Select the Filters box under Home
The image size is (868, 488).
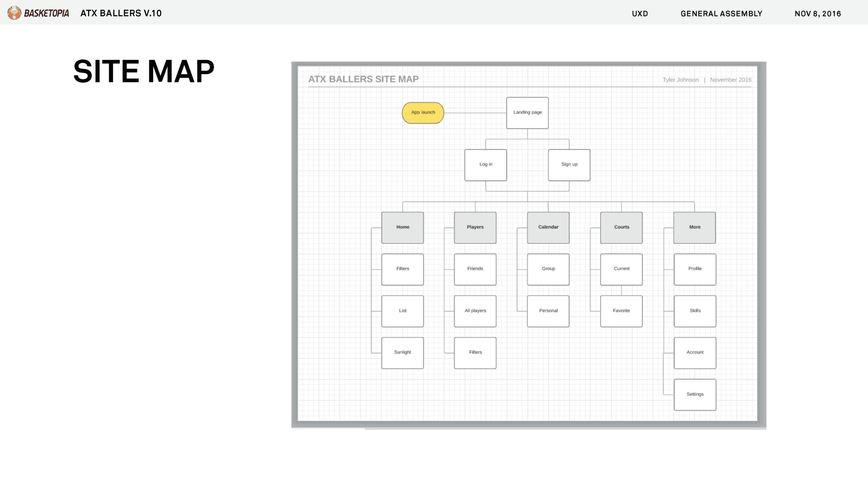coord(402,269)
